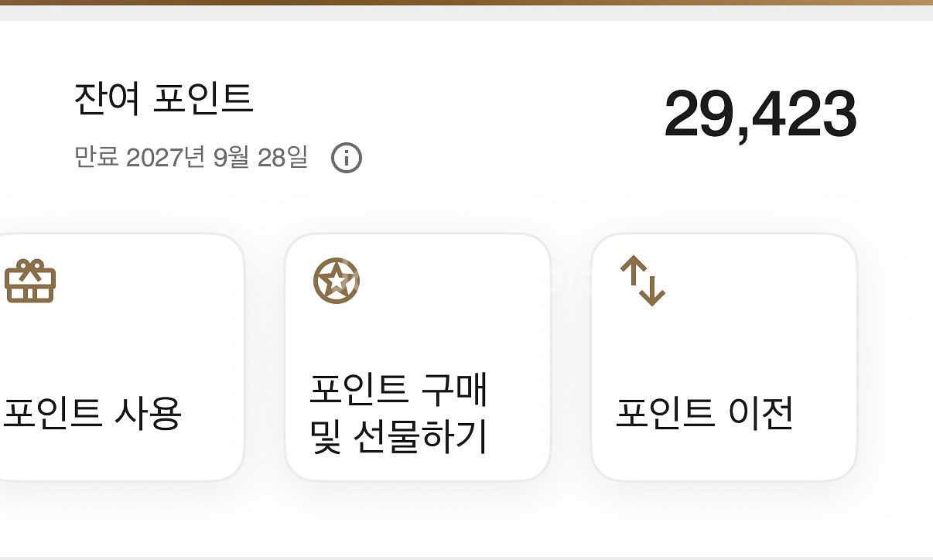The width and height of the screenshot is (933, 560).
Task: Tap the gift box icon
Action: point(30,282)
